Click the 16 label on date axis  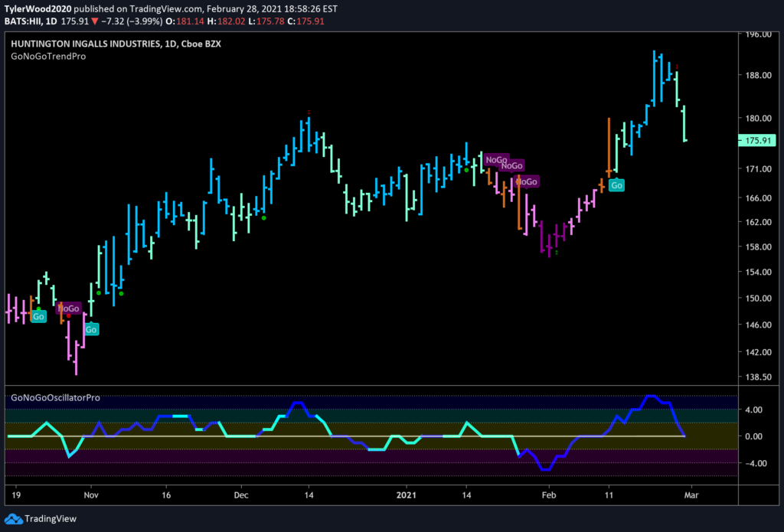(166, 495)
